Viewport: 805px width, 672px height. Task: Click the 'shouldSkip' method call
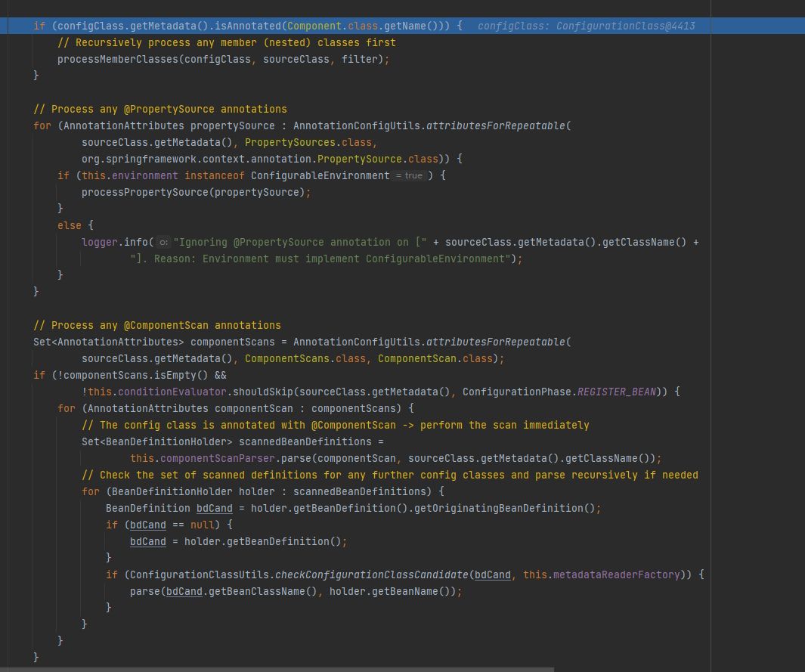[x=263, y=392]
